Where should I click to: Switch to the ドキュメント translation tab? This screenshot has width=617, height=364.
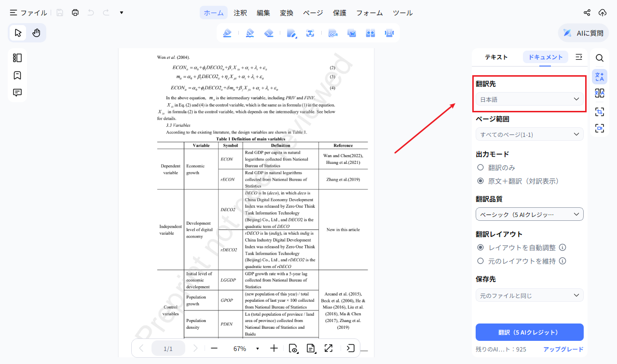tap(546, 57)
